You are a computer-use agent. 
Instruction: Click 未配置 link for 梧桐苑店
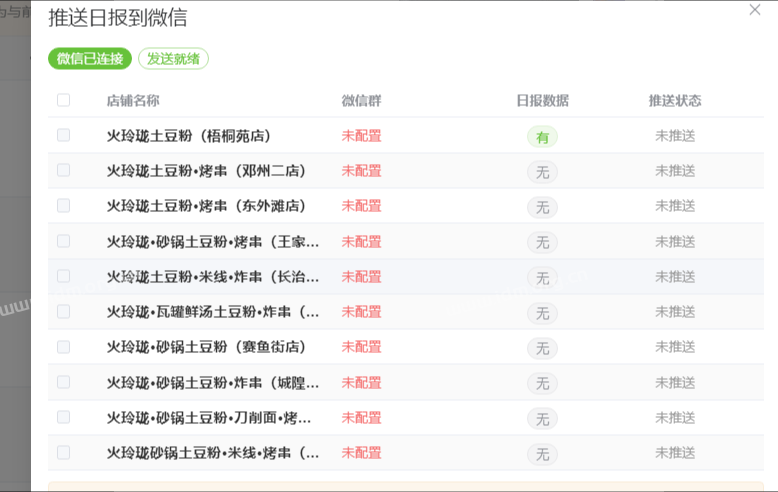(x=361, y=136)
